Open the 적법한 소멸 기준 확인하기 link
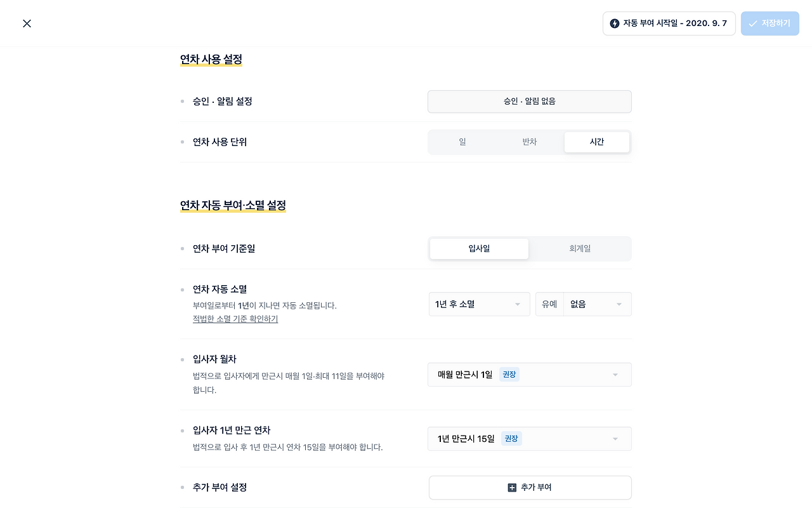This screenshot has height=508, width=812. 235,319
